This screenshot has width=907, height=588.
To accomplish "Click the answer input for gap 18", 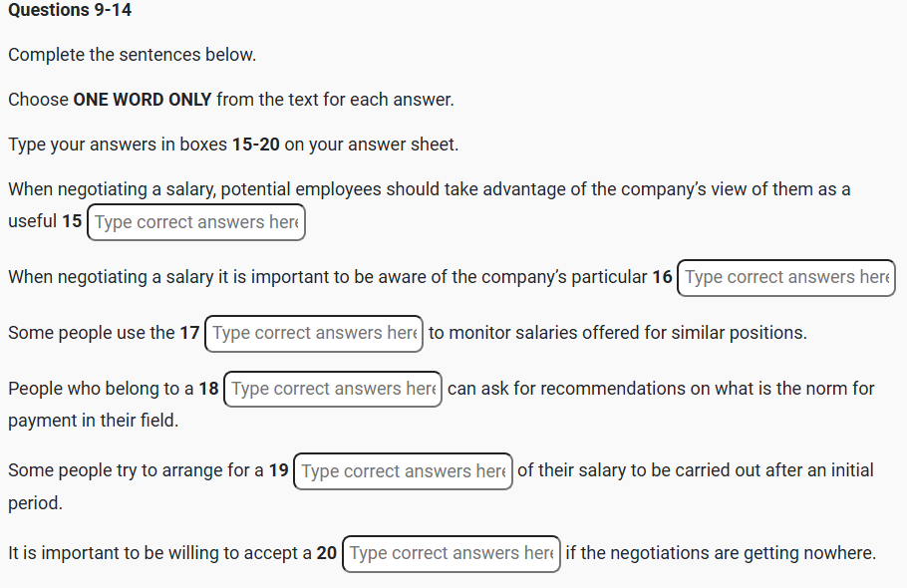I will click(x=333, y=389).
